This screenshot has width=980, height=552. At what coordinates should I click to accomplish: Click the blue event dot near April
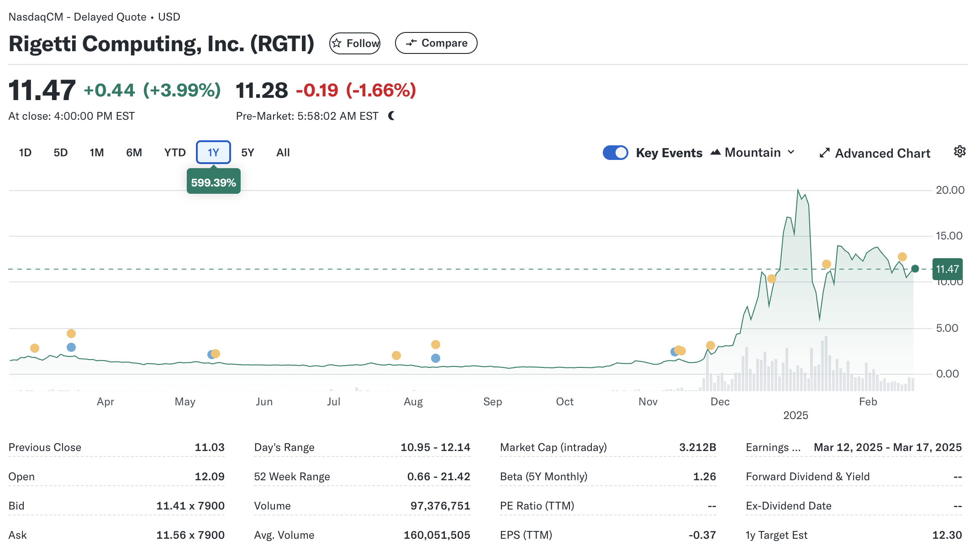pos(71,347)
